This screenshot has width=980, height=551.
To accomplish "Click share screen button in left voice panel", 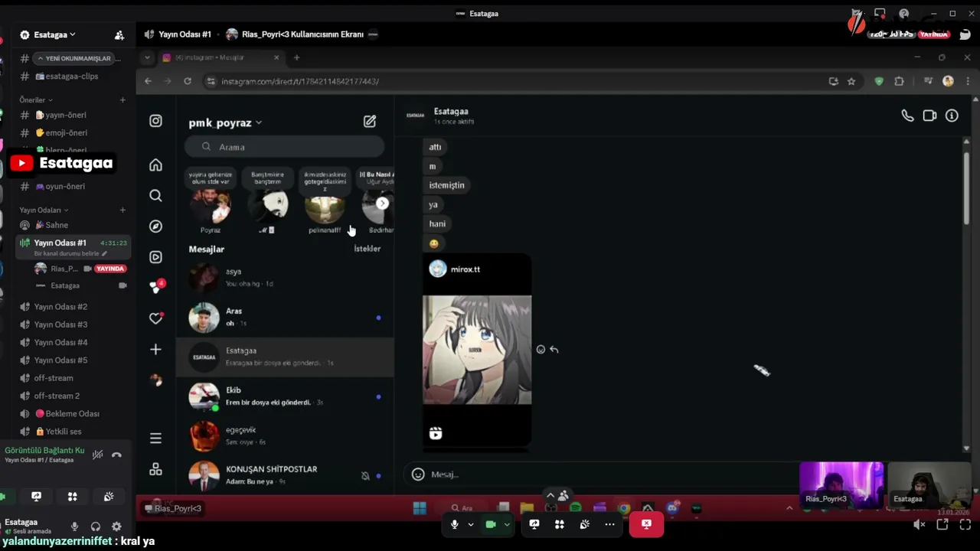I will pos(36,497).
